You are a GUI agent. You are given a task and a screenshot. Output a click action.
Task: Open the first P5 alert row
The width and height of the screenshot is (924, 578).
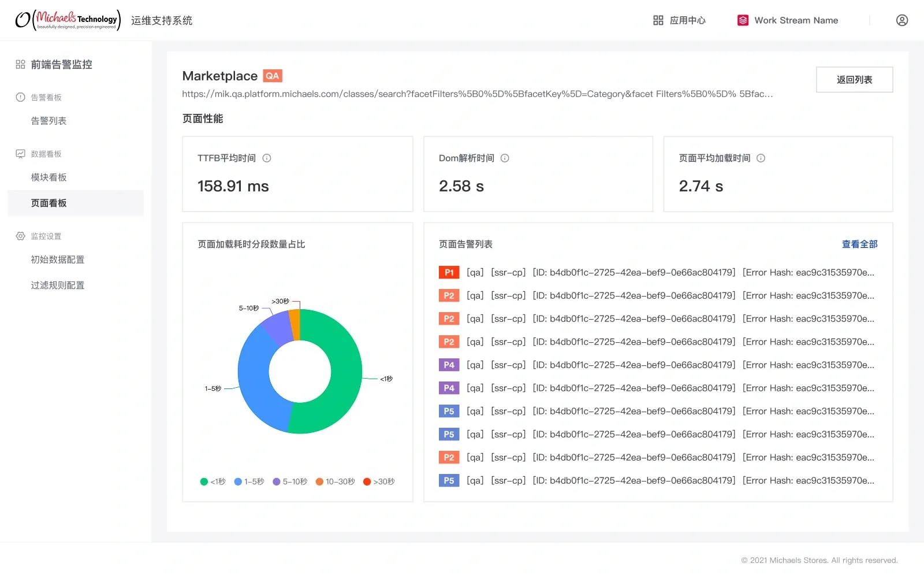pyautogui.click(x=657, y=411)
